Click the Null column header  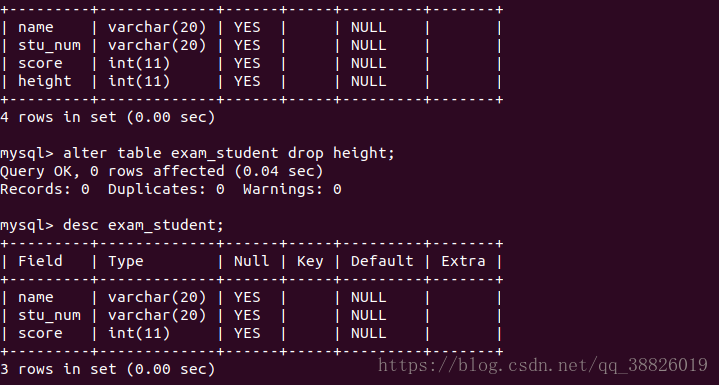[252, 261]
